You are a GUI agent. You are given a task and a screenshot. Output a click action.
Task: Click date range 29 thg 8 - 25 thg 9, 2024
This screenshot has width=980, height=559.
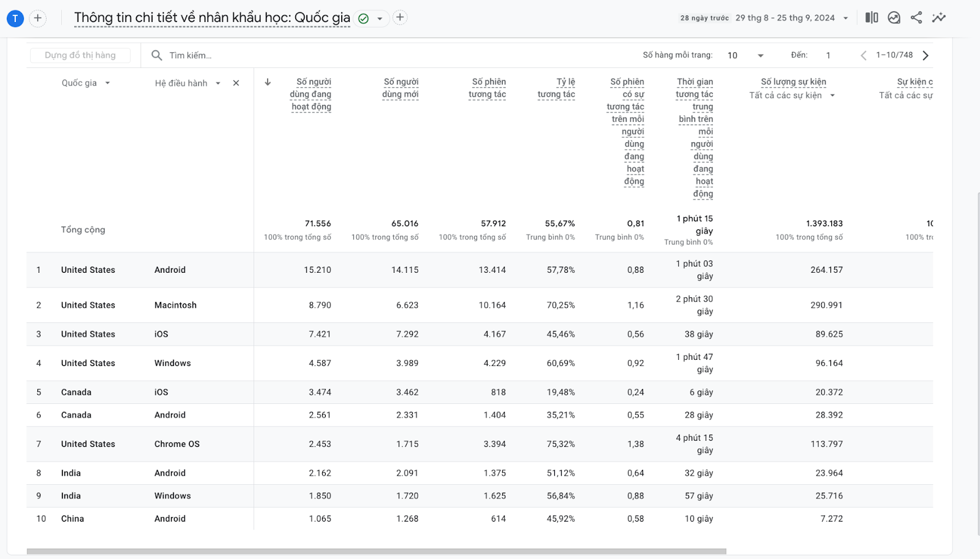(x=785, y=18)
